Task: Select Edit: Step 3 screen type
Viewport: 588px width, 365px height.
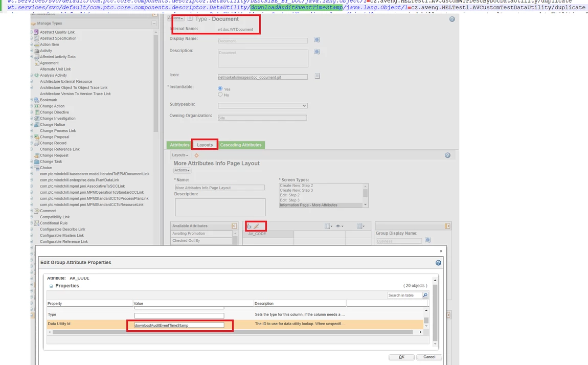Action: [x=321, y=200]
